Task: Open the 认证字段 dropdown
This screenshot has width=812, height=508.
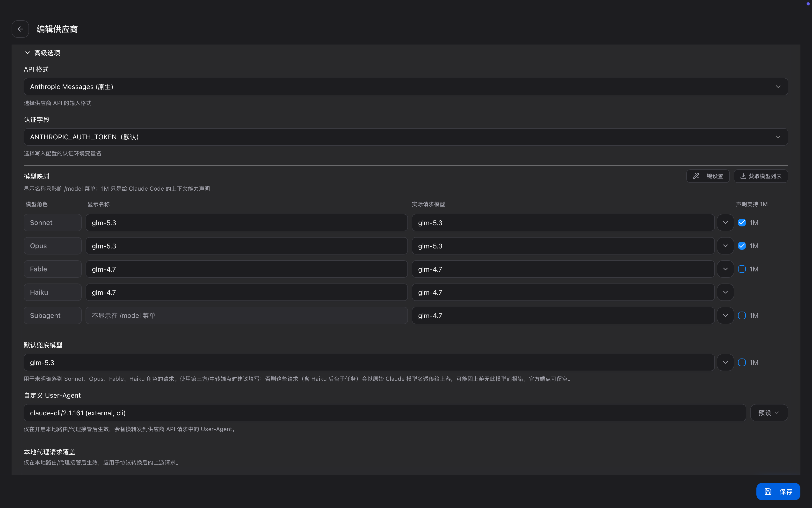Action: click(x=406, y=137)
